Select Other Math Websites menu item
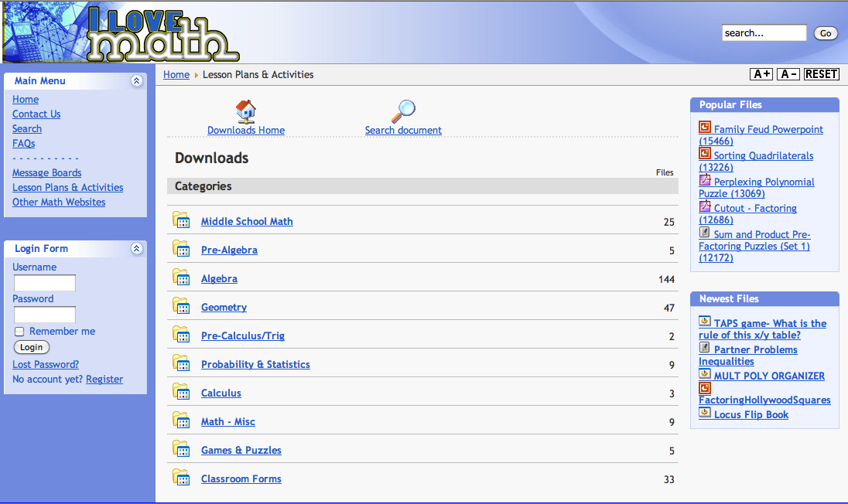848x504 pixels. pyautogui.click(x=59, y=203)
